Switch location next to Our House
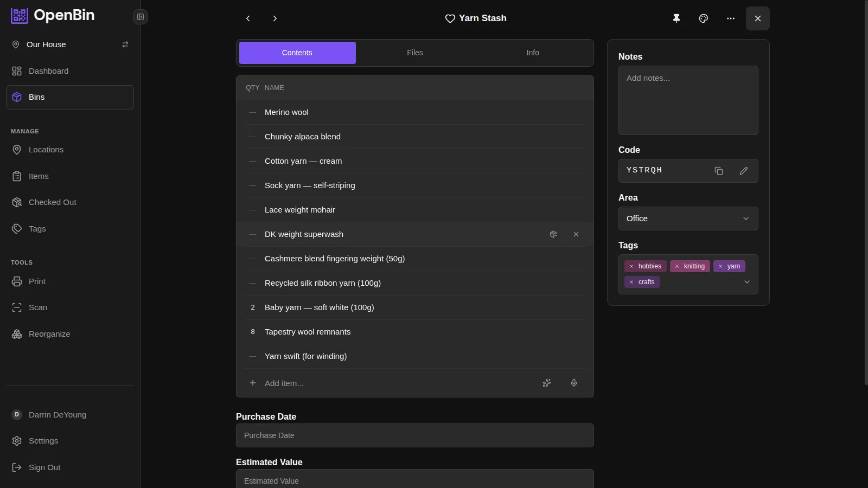This screenshot has width=868, height=488. [x=125, y=44]
